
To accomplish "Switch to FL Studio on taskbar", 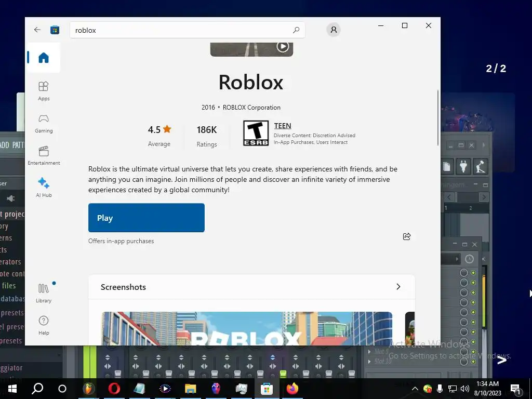I will coord(88,389).
